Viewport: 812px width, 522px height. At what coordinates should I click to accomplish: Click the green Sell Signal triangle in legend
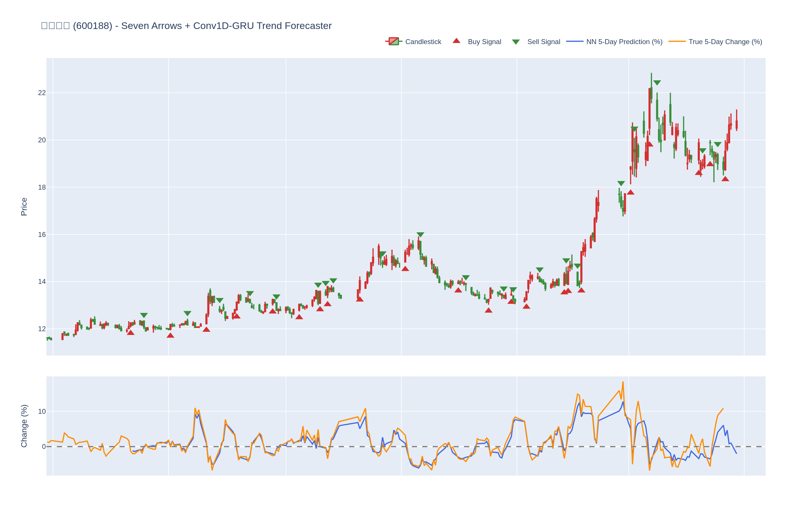tap(515, 42)
